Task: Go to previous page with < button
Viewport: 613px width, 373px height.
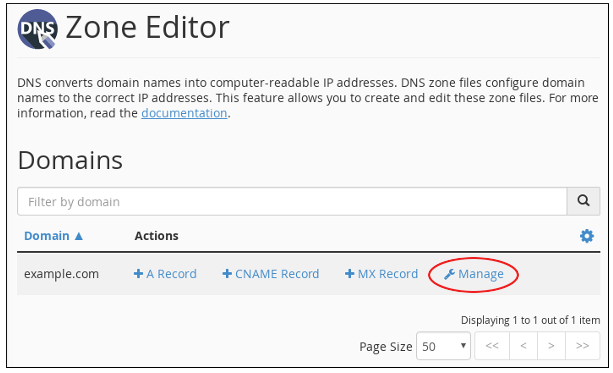Action: point(523,346)
